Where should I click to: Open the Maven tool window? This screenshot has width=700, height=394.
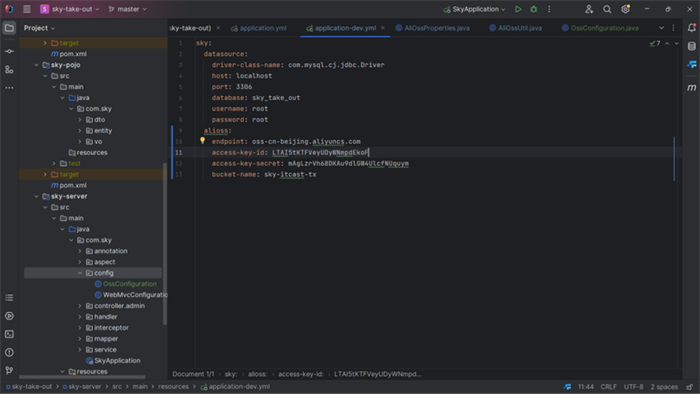click(692, 87)
